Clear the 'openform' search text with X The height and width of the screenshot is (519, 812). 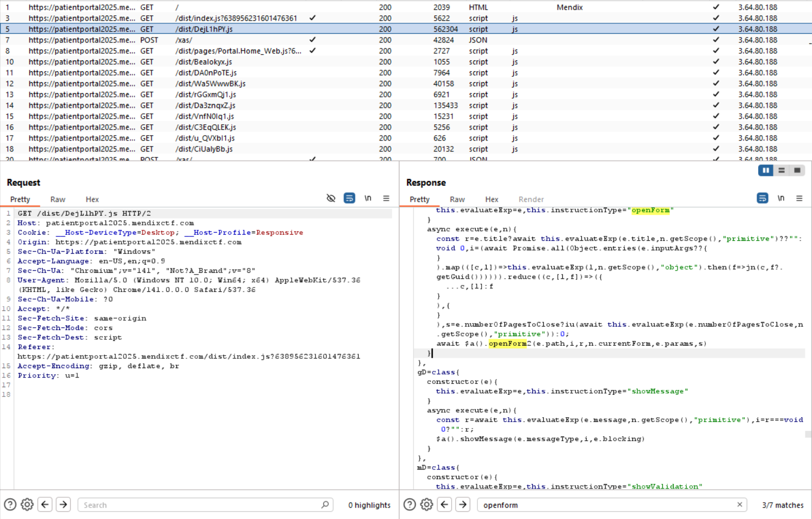(x=740, y=505)
